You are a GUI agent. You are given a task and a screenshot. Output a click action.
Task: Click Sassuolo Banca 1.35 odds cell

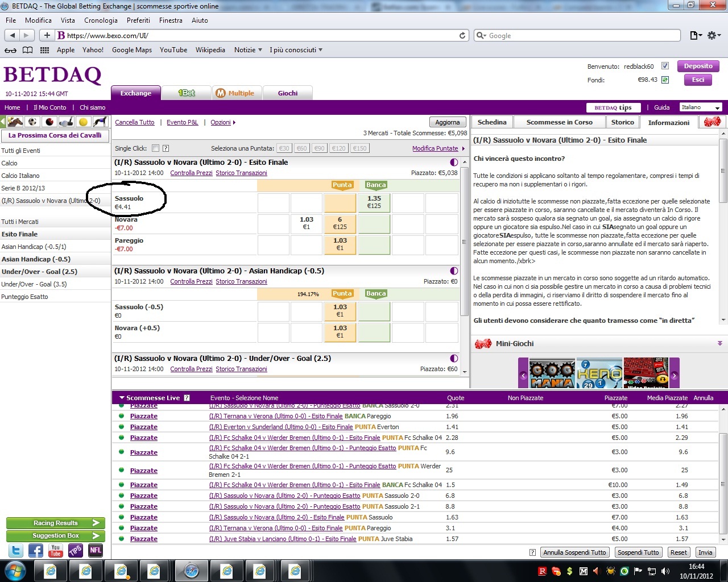tap(374, 202)
